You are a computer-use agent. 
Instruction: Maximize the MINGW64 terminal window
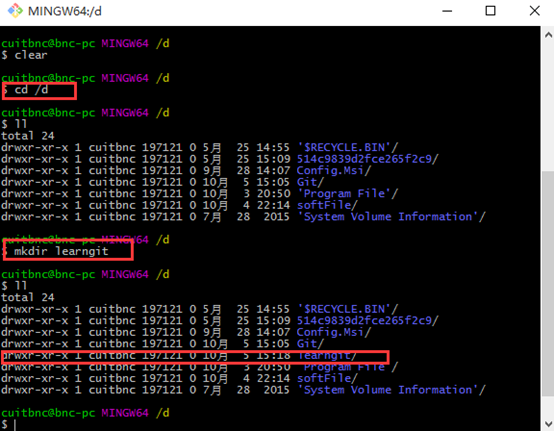(490, 11)
